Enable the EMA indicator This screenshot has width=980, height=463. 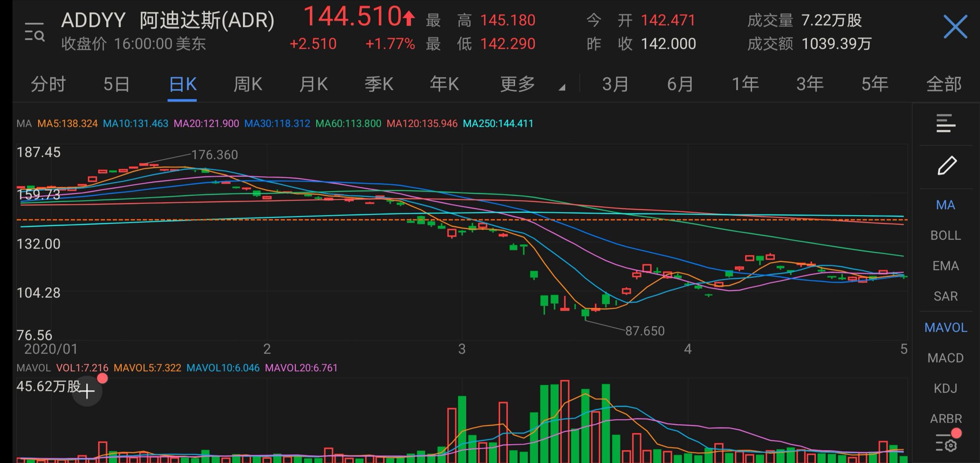pos(946,266)
